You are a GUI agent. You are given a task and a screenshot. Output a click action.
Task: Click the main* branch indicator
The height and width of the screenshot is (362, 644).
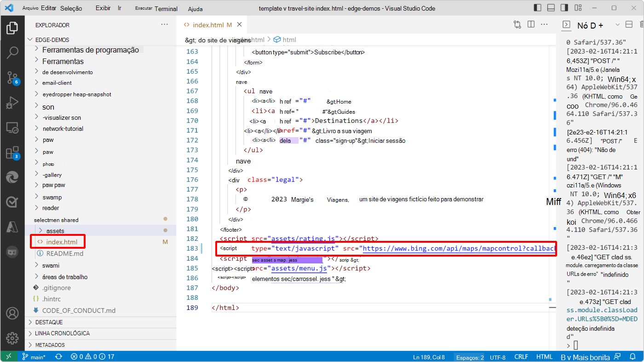click(x=34, y=356)
